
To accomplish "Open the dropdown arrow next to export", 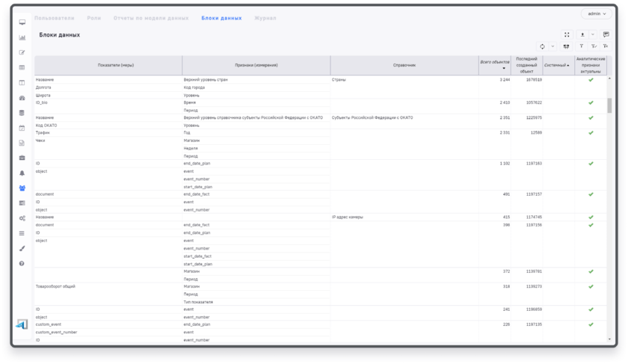I will 593,34.
